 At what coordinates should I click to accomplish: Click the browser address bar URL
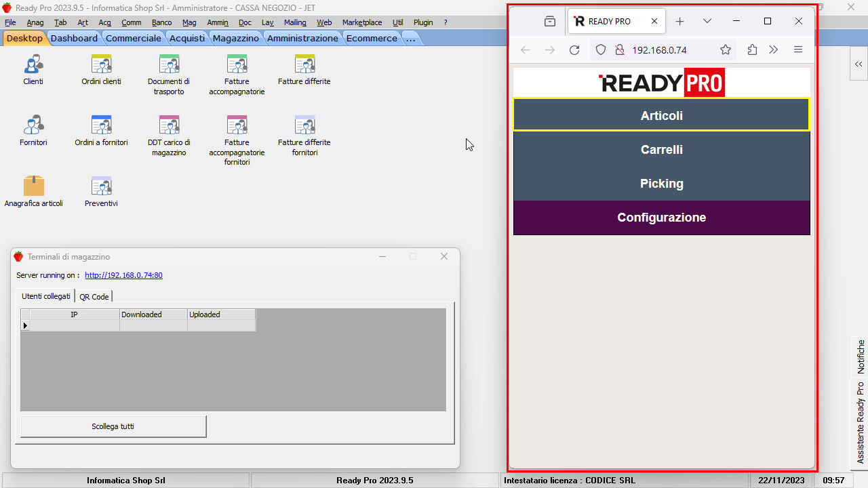coord(660,50)
